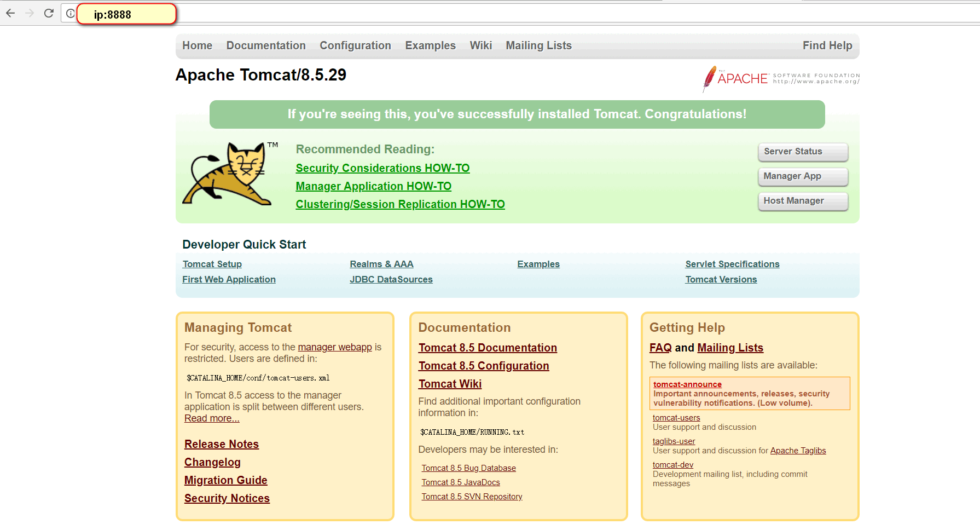Screen dimensions: 980x530
Task: Open the Tomcat Versions link
Action: tap(721, 280)
